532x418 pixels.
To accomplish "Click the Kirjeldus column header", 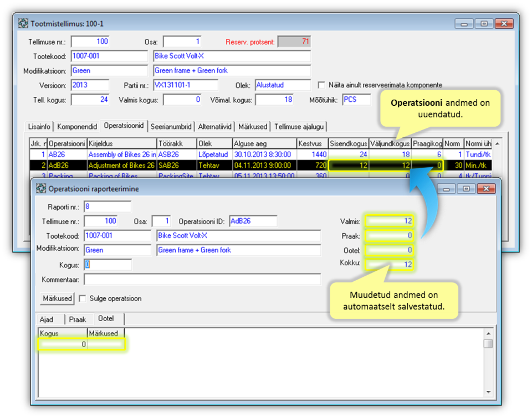I will point(122,144).
